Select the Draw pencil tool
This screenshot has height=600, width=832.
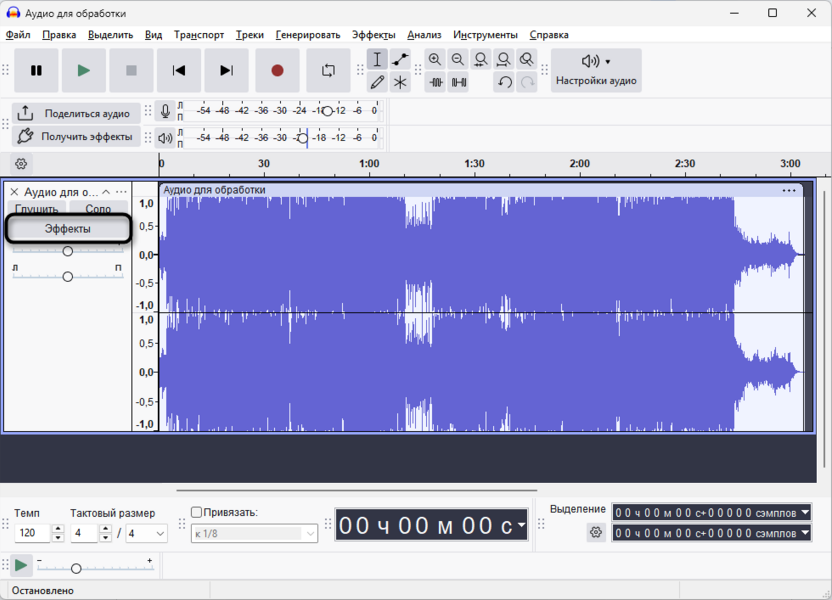tap(377, 82)
